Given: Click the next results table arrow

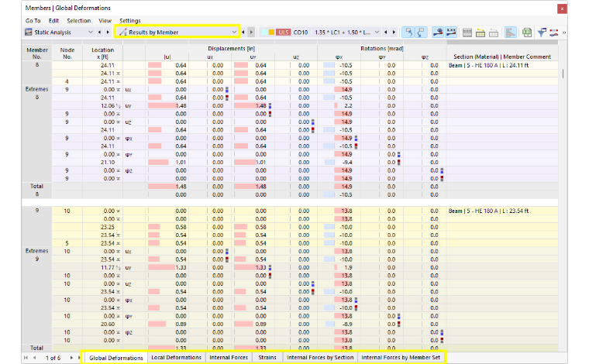Looking at the screenshot, I should [x=251, y=33].
